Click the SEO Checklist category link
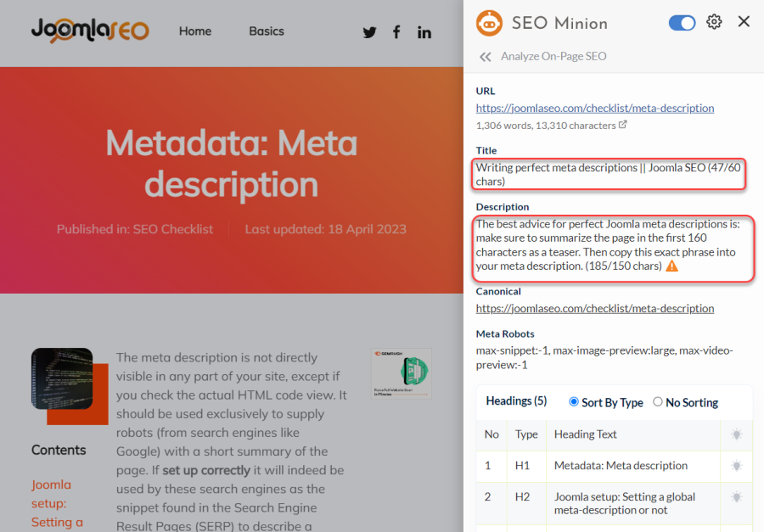The width and height of the screenshot is (764, 532). coord(173,229)
